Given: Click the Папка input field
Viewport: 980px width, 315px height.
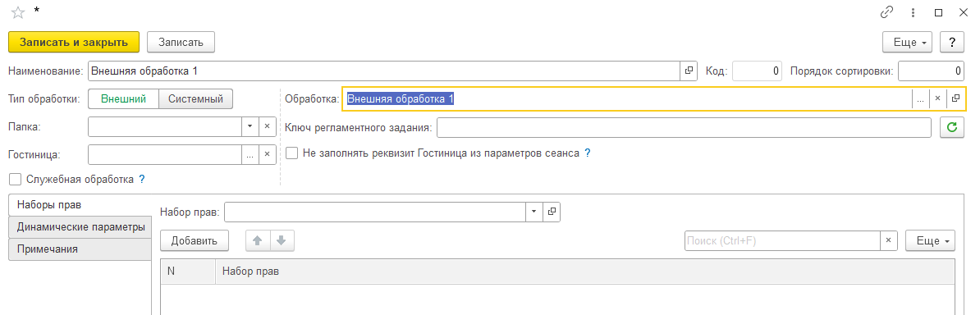Looking at the screenshot, I should click(x=165, y=126).
